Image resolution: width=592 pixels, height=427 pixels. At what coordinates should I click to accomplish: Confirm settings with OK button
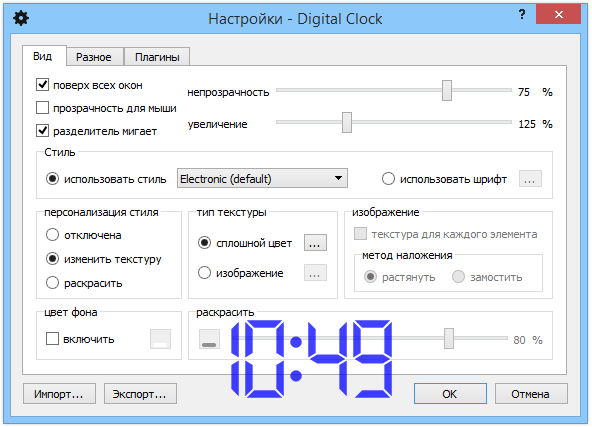[x=450, y=394]
